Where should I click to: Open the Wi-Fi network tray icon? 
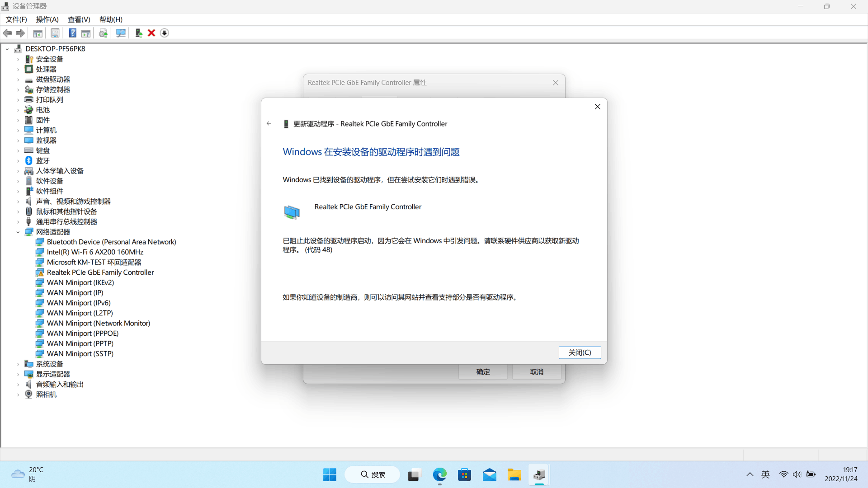click(783, 474)
